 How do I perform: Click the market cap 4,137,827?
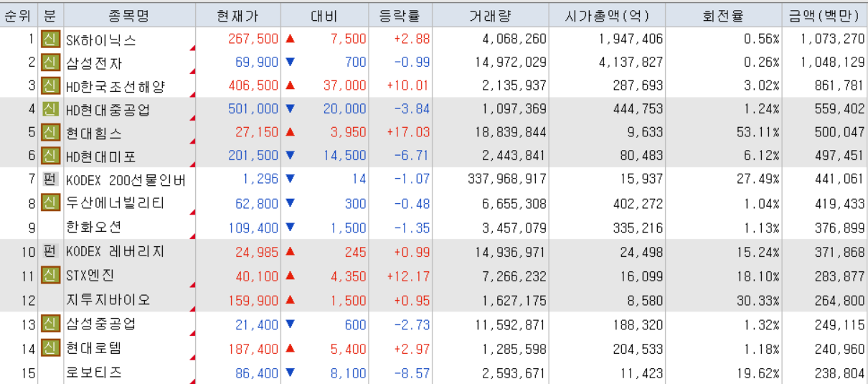(631, 62)
